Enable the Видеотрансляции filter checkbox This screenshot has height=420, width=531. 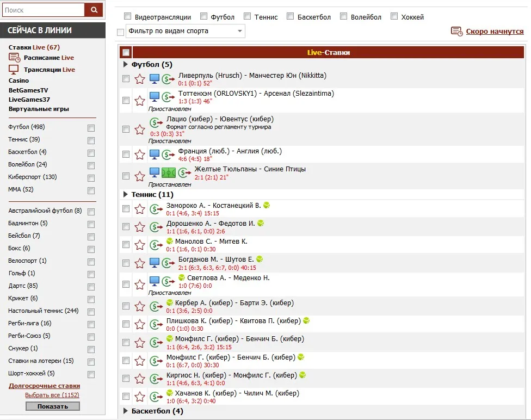click(x=127, y=16)
